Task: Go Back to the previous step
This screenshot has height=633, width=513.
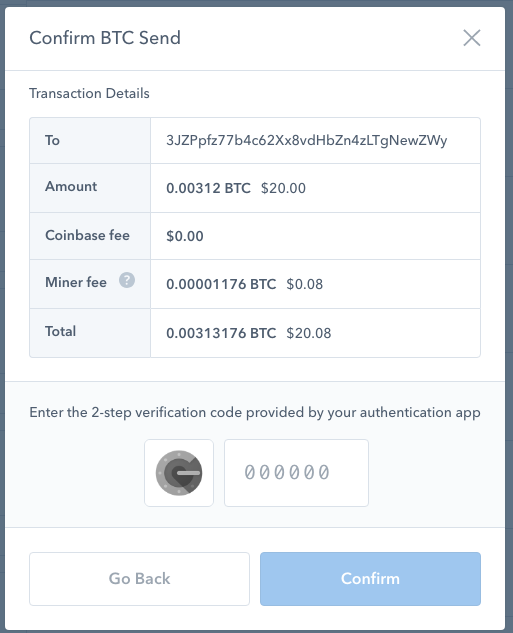Action: (139, 579)
